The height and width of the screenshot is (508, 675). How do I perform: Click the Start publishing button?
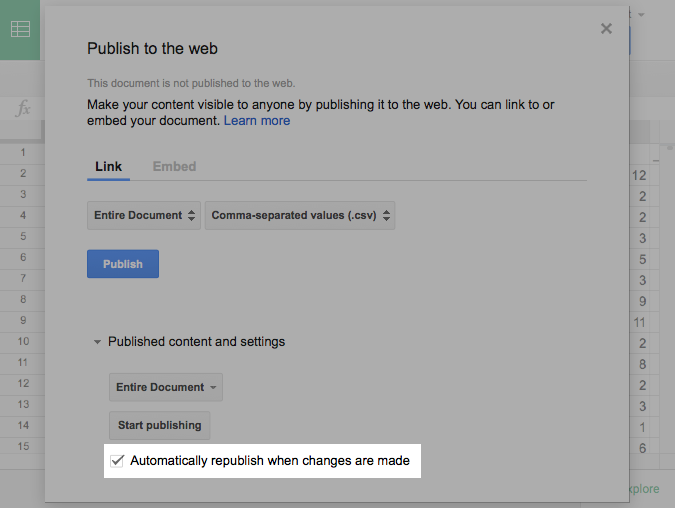pos(159,425)
